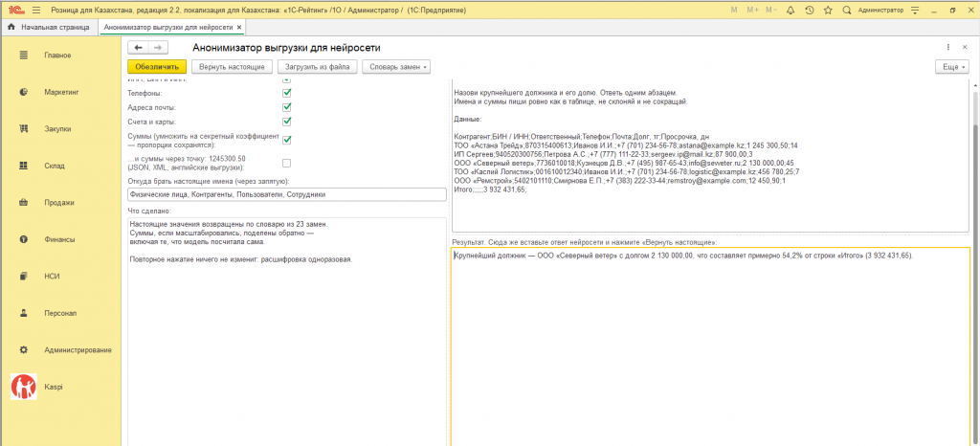
Task: Click the Что сделано log text area
Action: click(287, 332)
